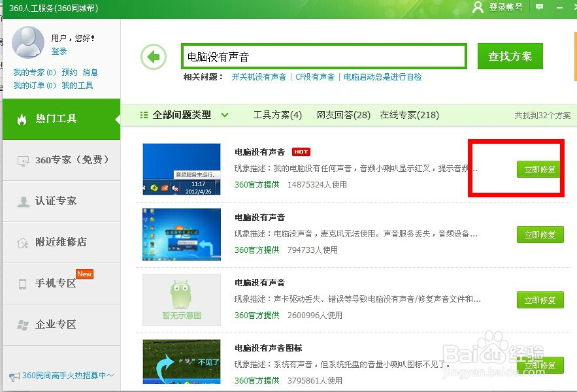Open 我的专家 (0) link
The height and width of the screenshot is (392, 577).
point(35,72)
